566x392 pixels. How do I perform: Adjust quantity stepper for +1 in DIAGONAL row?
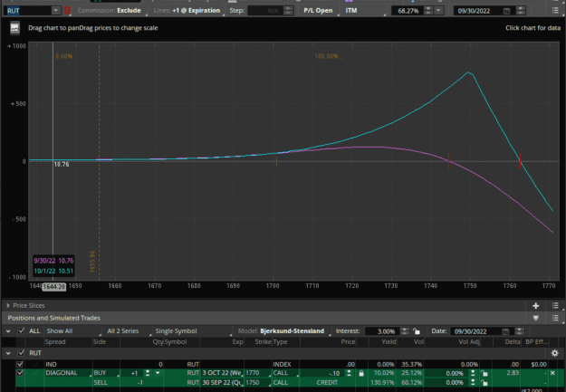coord(148,373)
